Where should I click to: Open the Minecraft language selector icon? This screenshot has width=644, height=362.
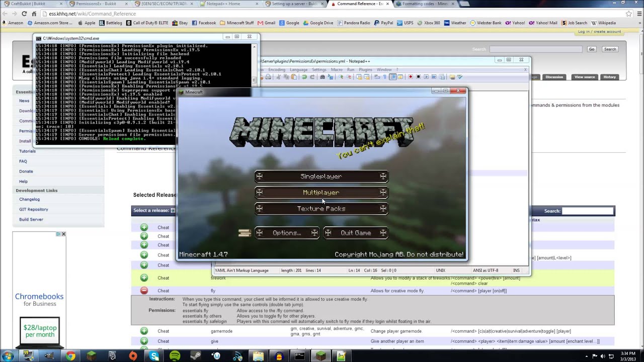pyautogui.click(x=245, y=233)
